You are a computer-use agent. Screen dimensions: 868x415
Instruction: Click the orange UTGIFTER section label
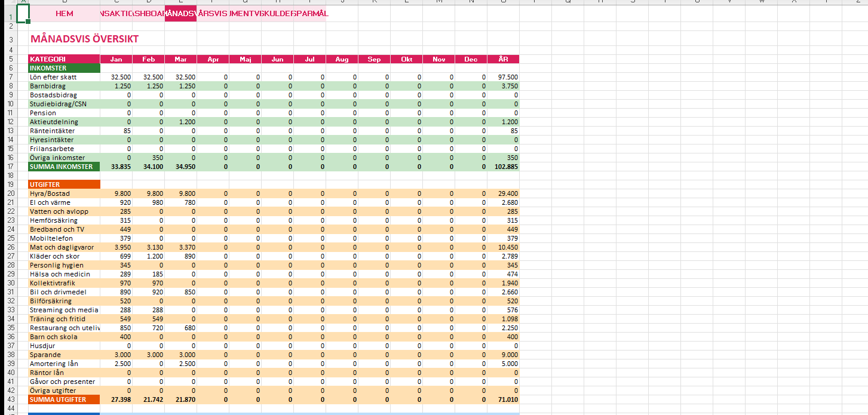(x=64, y=185)
